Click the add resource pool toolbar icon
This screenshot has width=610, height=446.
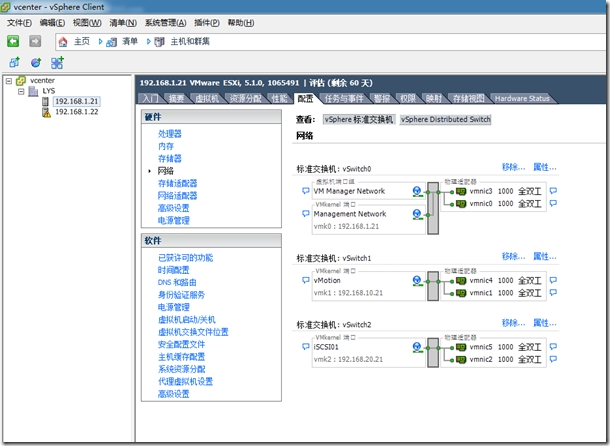click(57, 62)
